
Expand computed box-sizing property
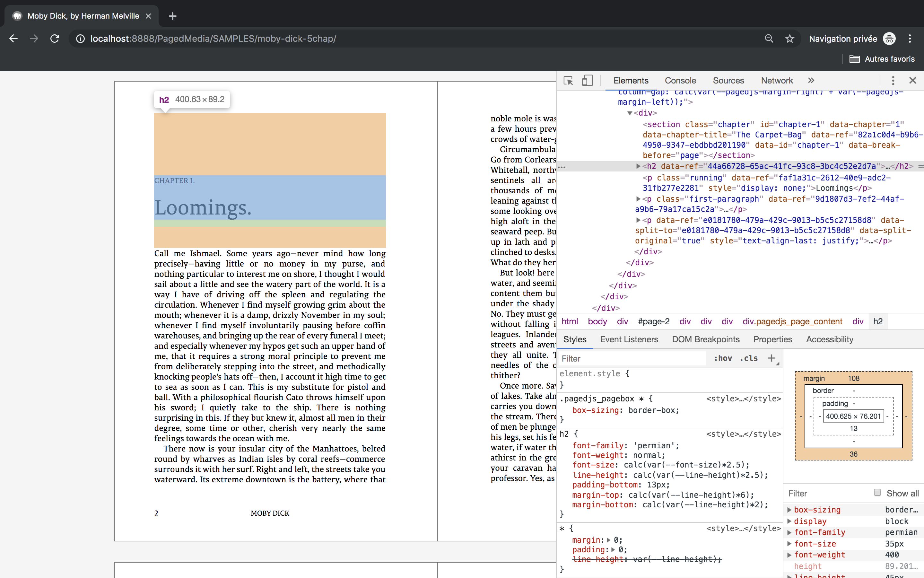click(789, 510)
